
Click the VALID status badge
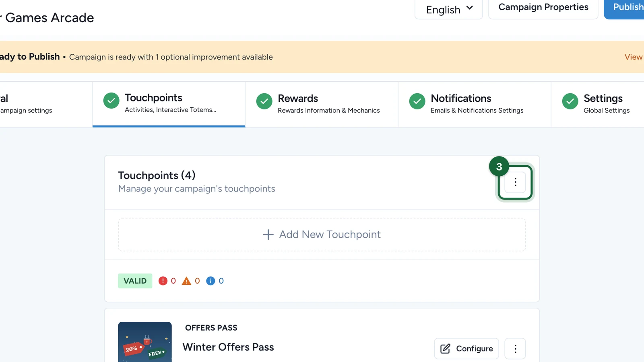(x=135, y=281)
